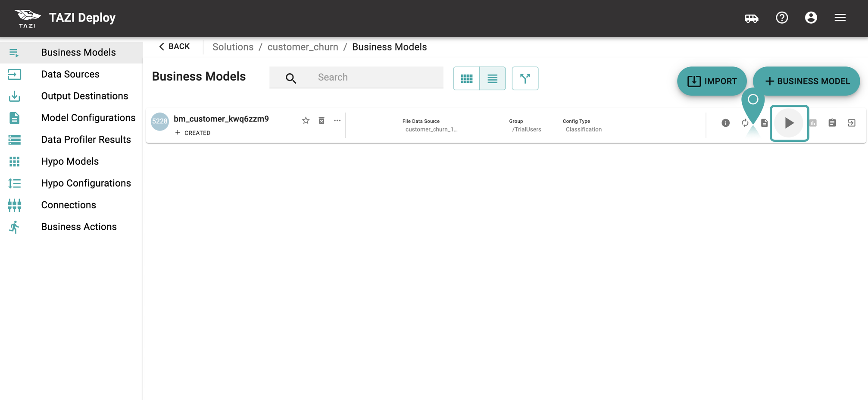
Task: Click the 5228 model badge
Action: point(159,121)
